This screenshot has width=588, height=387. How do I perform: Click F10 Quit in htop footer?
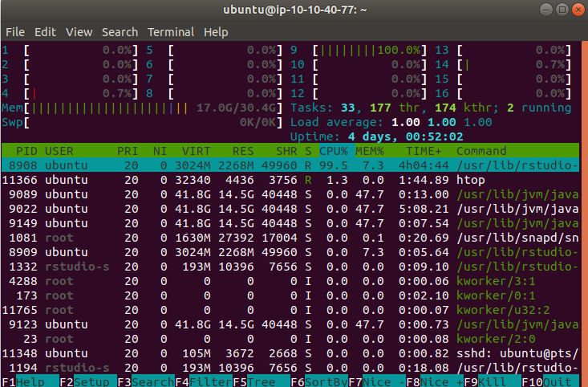(550, 381)
